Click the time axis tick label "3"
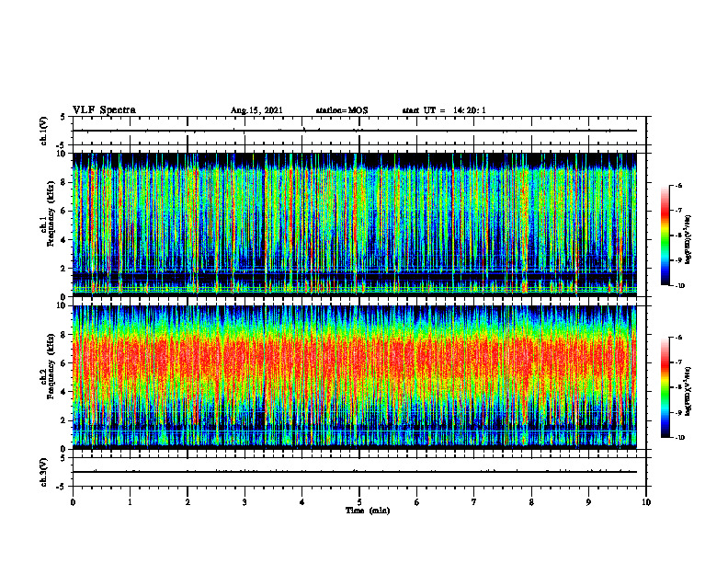 245,502
